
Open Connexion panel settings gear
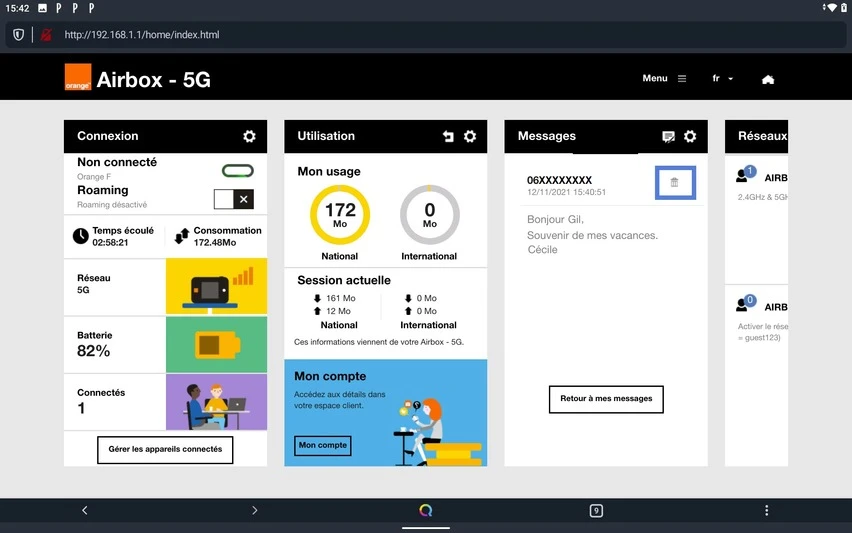pos(249,136)
